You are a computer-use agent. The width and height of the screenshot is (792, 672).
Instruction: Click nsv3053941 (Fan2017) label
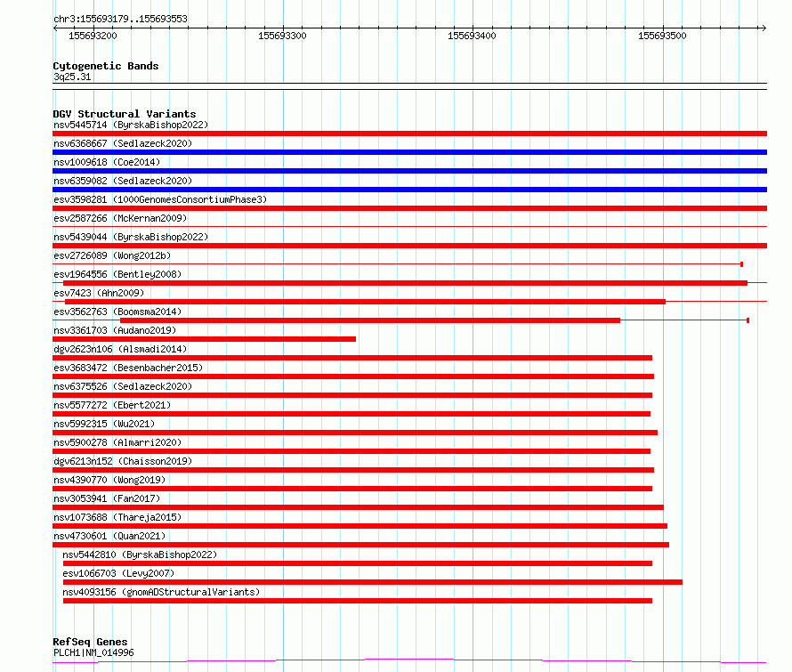(107, 498)
